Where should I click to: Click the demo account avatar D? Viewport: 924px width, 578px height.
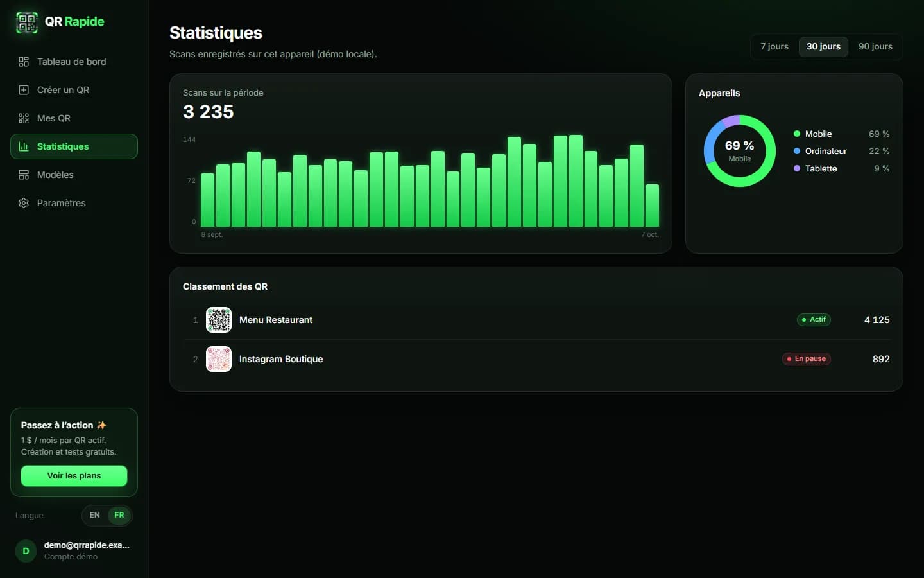(x=26, y=551)
